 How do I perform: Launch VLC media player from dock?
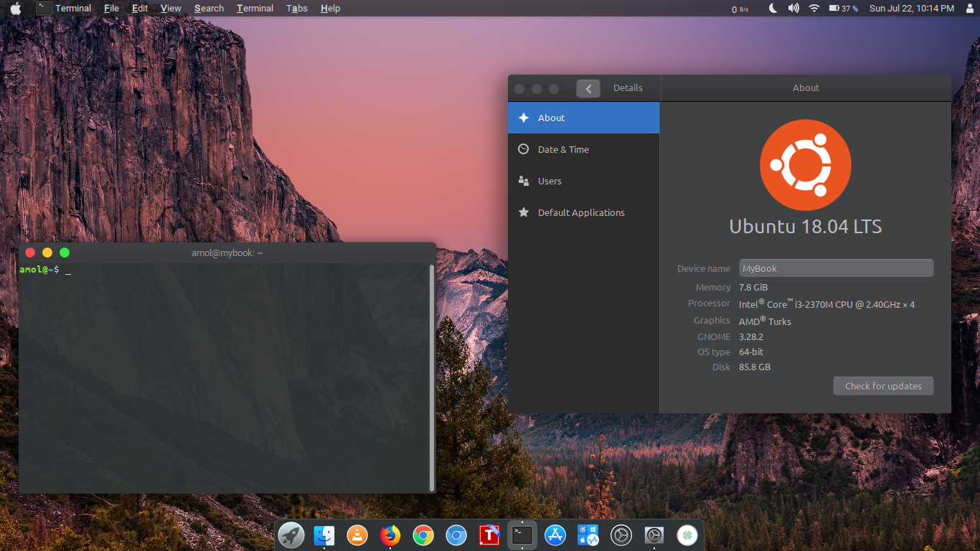pyautogui.click(x=357, y=535)
